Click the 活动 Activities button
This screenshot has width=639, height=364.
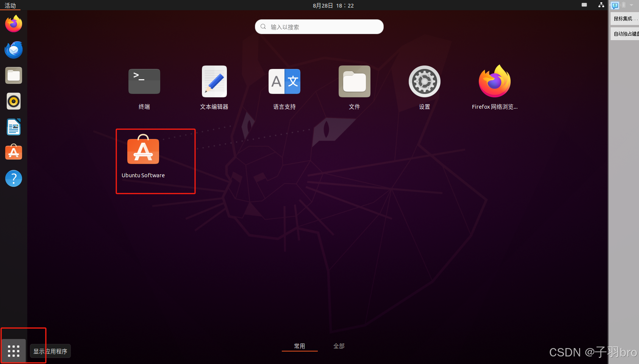[10, 5]
